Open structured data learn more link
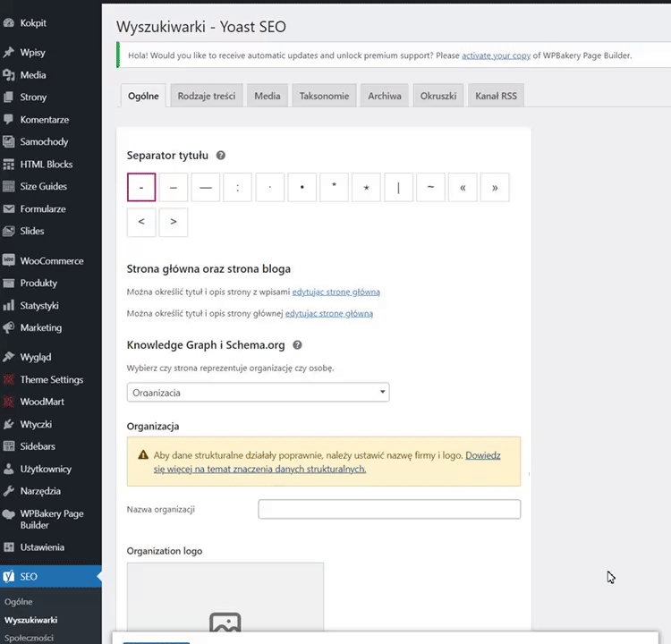Image resolution: width=671 pixels, height=644 pixels. point(327,462)
